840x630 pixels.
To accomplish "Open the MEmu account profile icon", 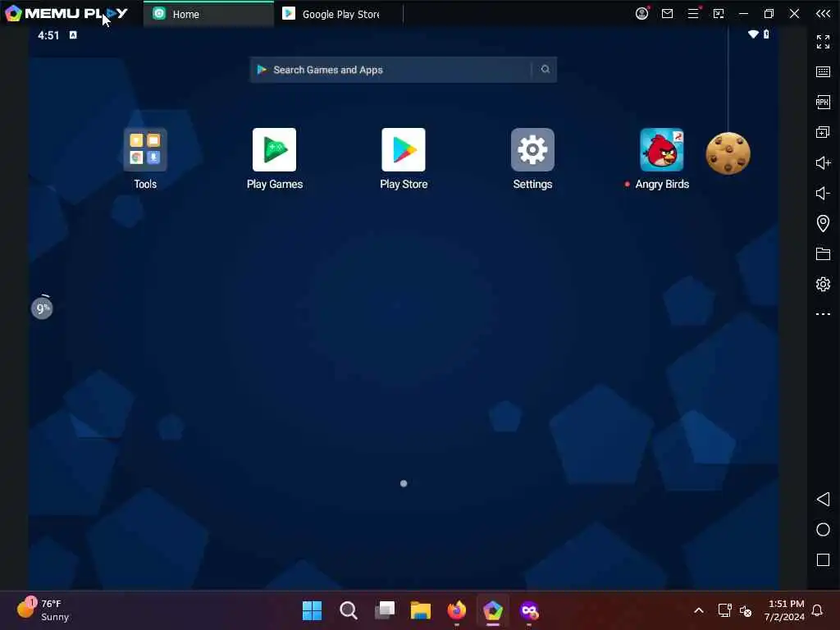I will coord(641,14).
